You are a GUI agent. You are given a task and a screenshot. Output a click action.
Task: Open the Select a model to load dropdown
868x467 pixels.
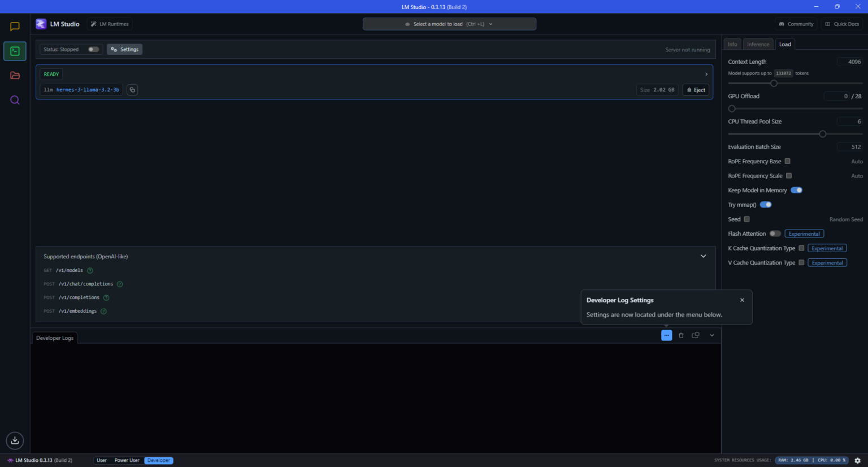(x=449, y=24)
